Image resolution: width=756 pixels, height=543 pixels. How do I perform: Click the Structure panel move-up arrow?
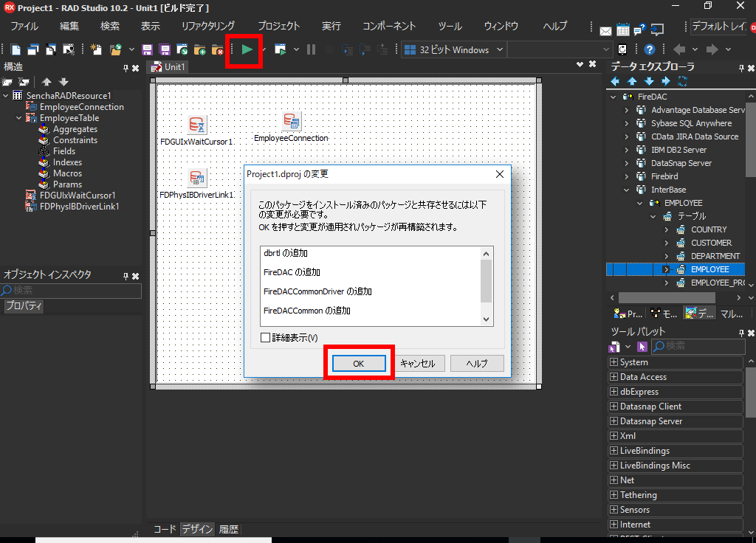click(47, 81)
